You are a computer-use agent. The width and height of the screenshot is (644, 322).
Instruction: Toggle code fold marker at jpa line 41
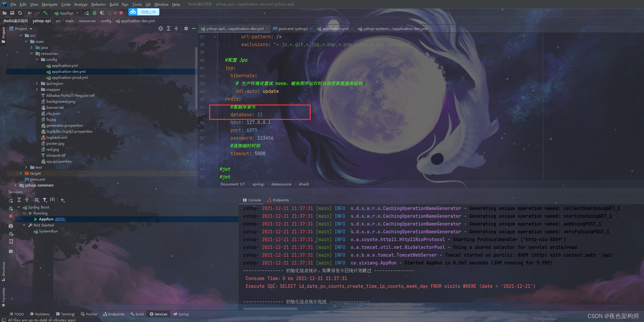coord(218,68)
